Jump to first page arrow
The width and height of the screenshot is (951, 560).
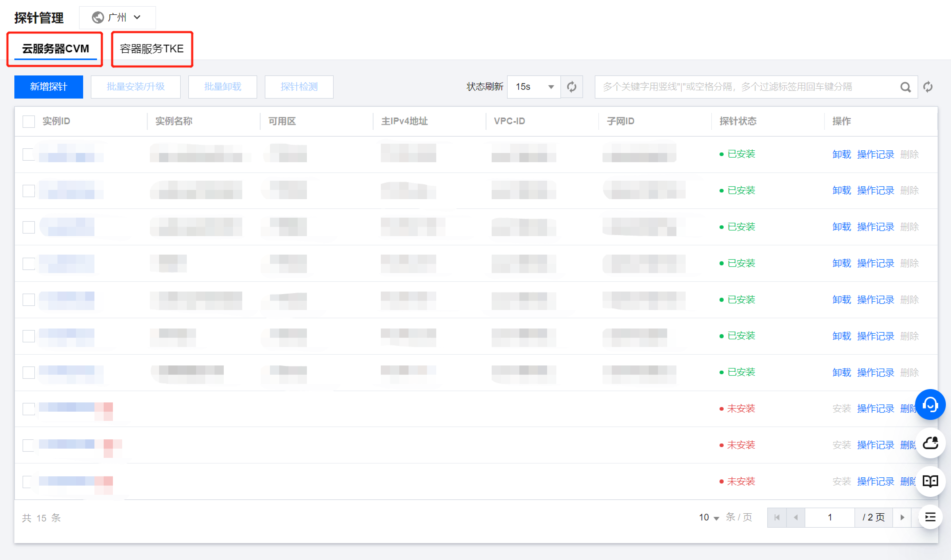[x=777, y=517]
